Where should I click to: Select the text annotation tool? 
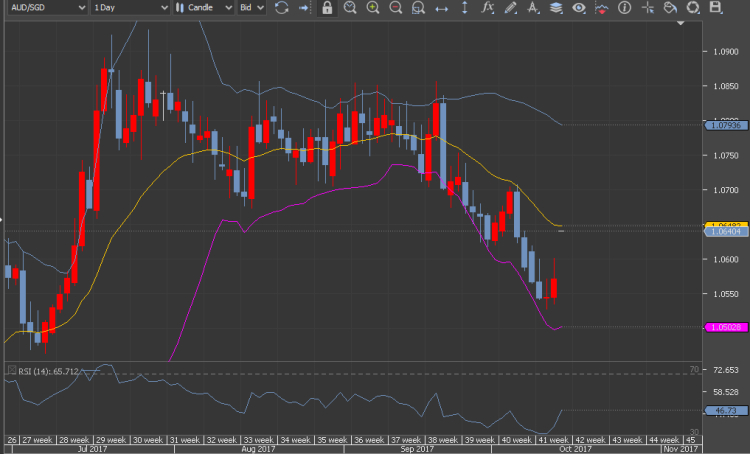[x=533, y=8]
